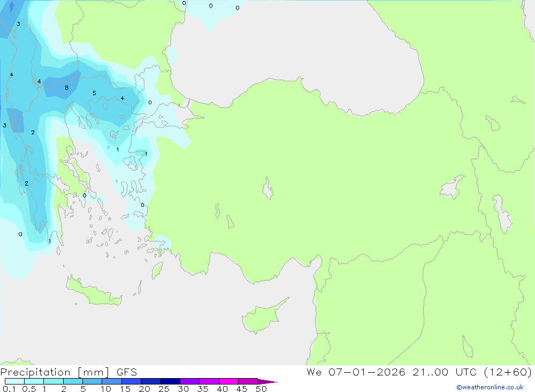Click the "(12+60)" forecast hour text
The height and width of the screenshot is (392, 535).
[508, 372]
